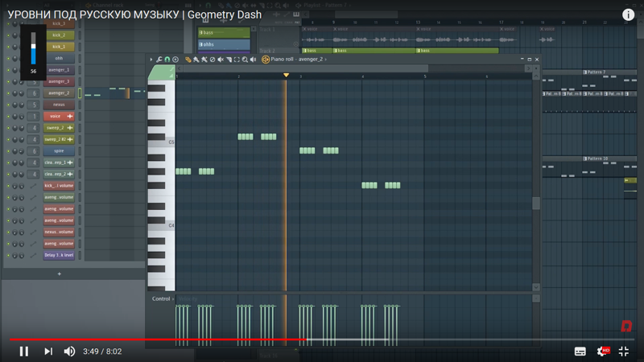Select the Paint brush tool
This screenshot has height=362, width=644.
coord(196,60)
